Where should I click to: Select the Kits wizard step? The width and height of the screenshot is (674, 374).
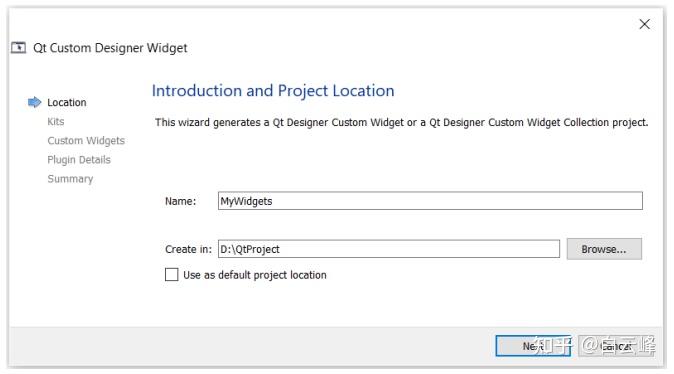tap(55, 121)
